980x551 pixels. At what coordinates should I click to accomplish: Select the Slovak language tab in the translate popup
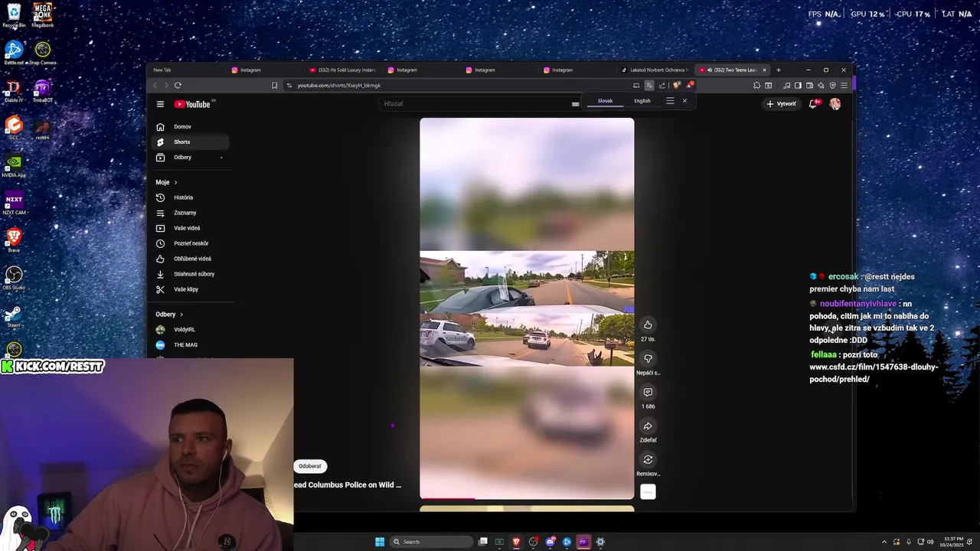(605, 101)
